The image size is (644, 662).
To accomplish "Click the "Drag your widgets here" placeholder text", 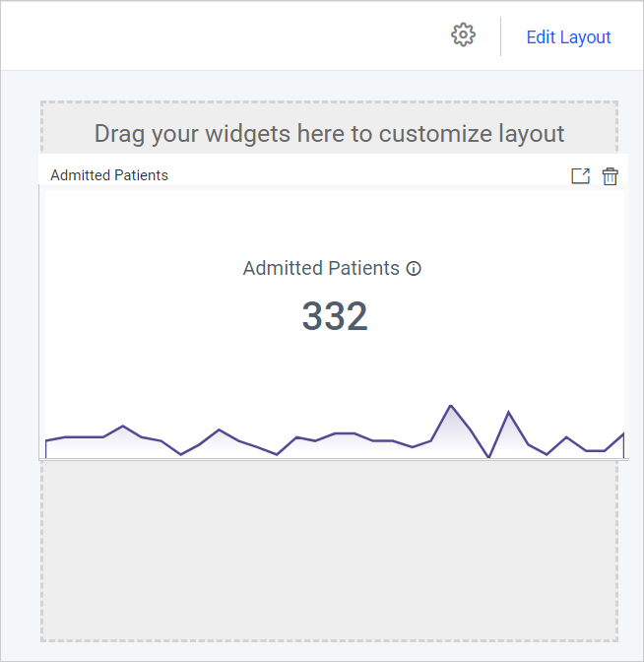I will 329,133.
